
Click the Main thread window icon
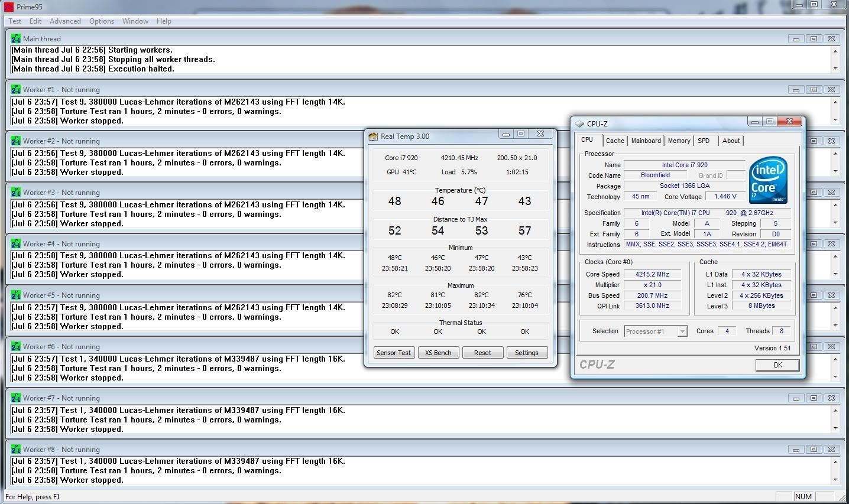[x=15, y=38]
